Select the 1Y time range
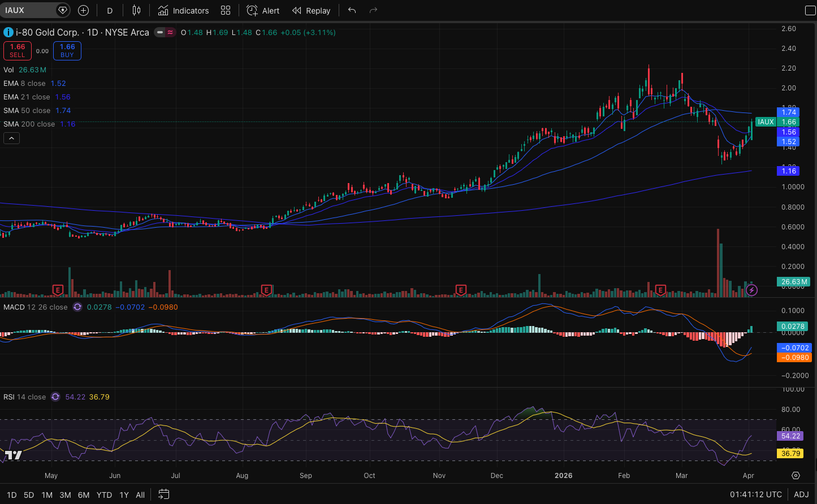 pyautogui.click(x=124, y=495)
